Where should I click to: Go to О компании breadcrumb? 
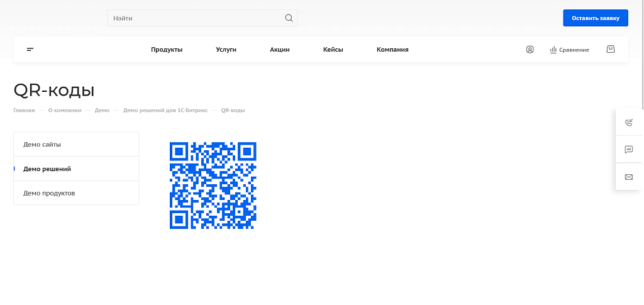(65, 111)
